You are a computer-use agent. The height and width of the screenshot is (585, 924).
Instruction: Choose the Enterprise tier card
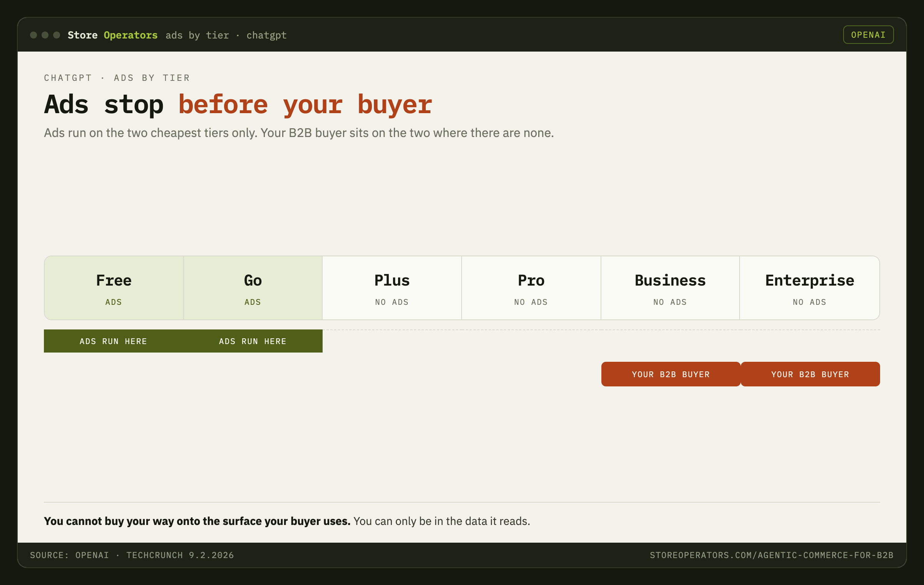click(810, 288)
